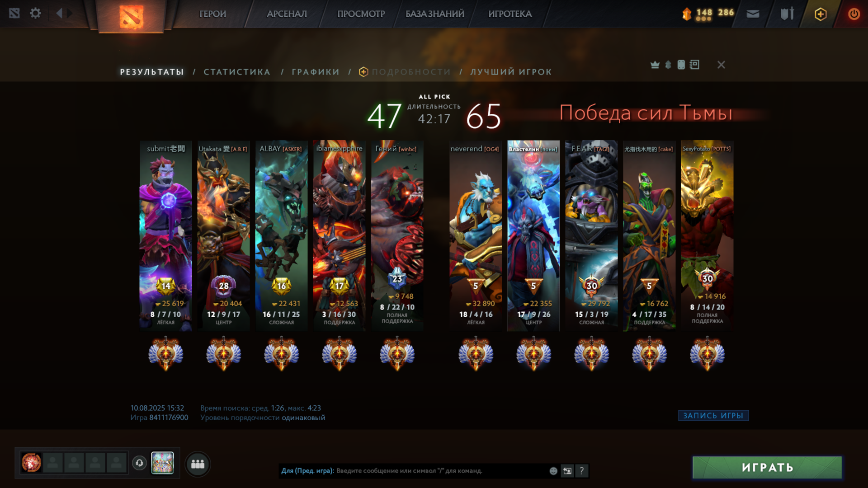
Task: Open the ГЕРОИ menu
Action: pyautogui.click(x=212, y=14)
